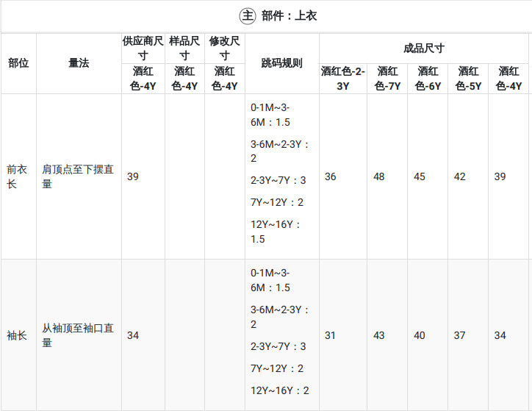Click empty 样品尺寸 cell in 袖长 row
Image resolution: width=532 pixels, height=411 pixels.
184,335
